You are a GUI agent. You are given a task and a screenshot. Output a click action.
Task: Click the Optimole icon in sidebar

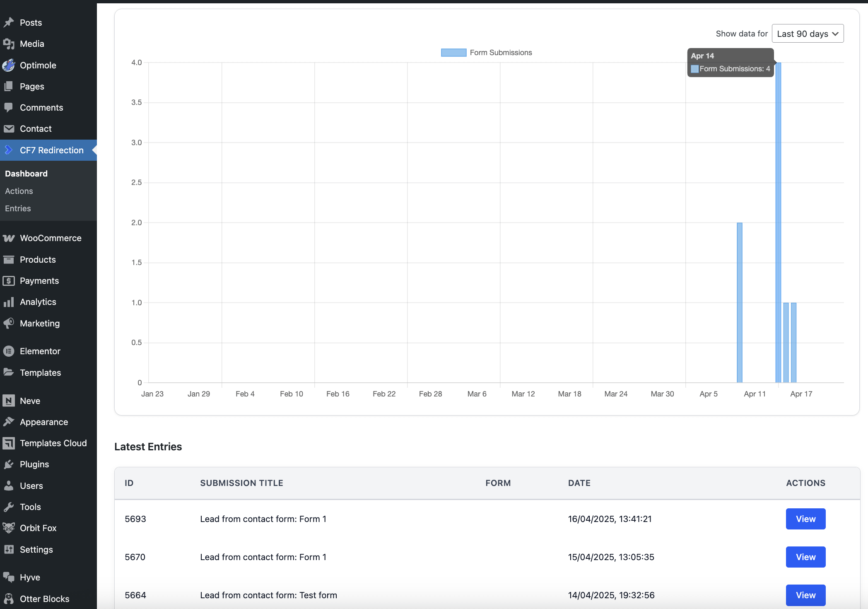click(x=9, y=65)
